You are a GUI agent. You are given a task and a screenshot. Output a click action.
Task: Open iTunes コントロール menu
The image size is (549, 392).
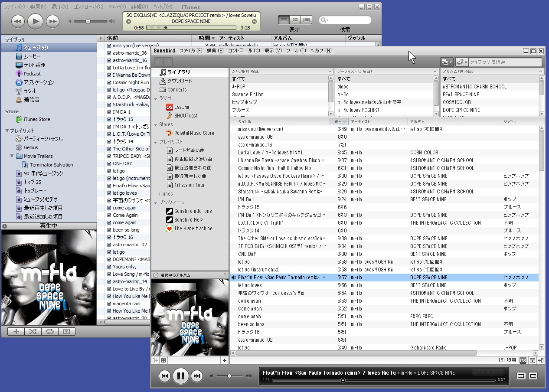[x=88, y=7]
